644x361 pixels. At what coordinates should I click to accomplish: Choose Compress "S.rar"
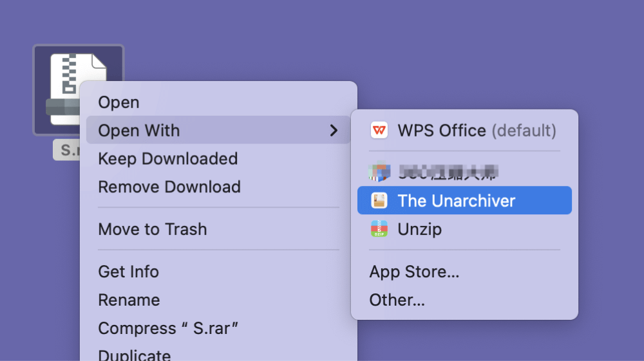218,328
